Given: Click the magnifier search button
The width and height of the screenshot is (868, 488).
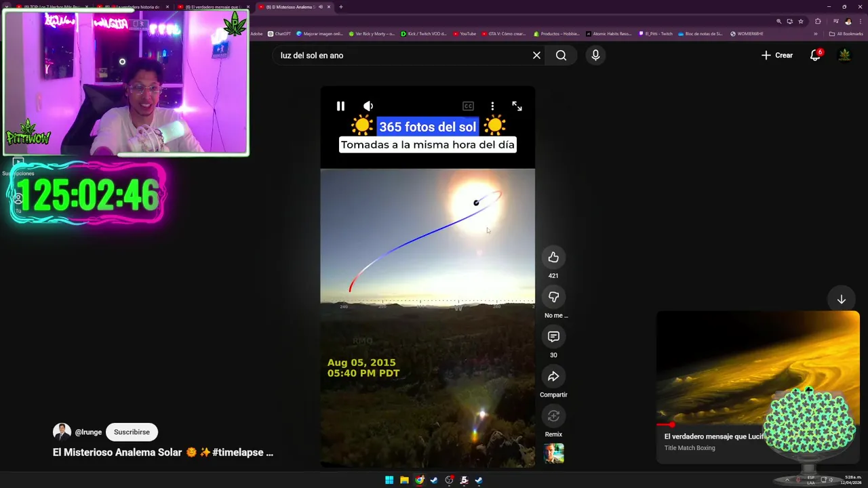Looking at the screenshot, I should [x=561, y=56].
